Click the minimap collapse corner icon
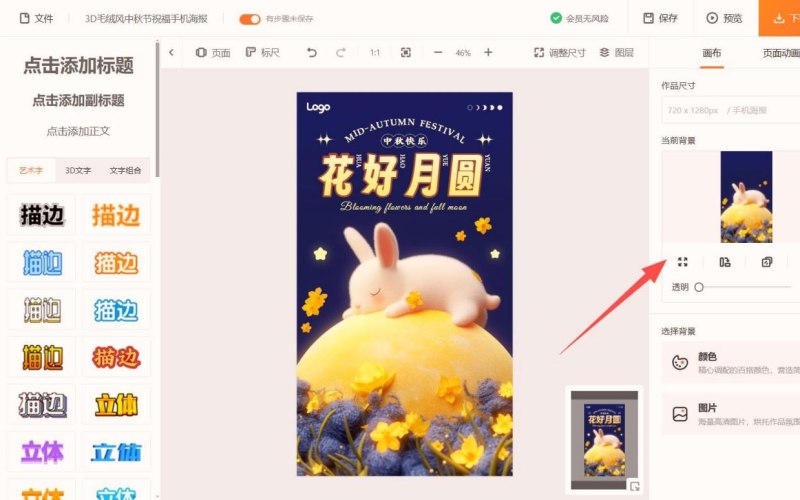 click(634, 486)
